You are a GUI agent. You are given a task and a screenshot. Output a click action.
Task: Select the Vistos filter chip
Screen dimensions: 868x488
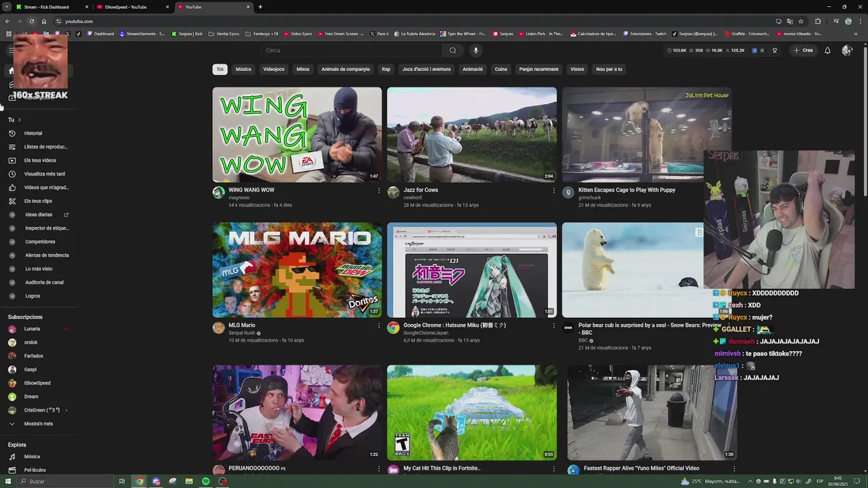click(x=577, y=69)
